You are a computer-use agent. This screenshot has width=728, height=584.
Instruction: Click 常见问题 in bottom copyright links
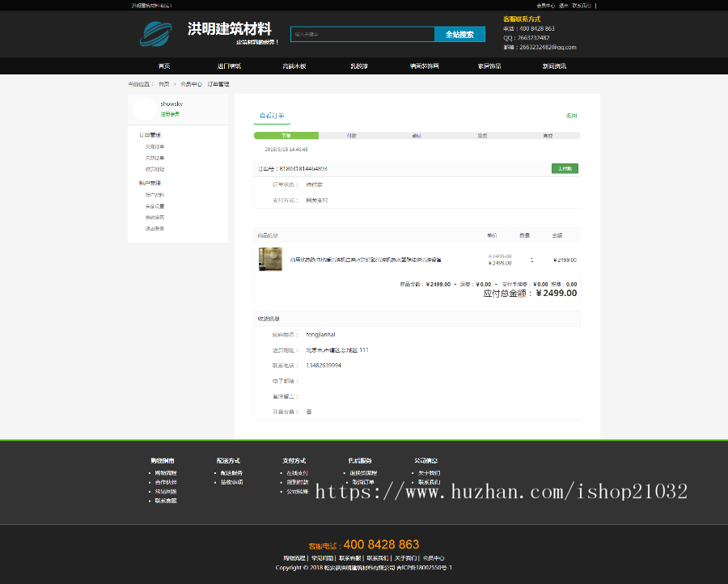coord(322,558)
